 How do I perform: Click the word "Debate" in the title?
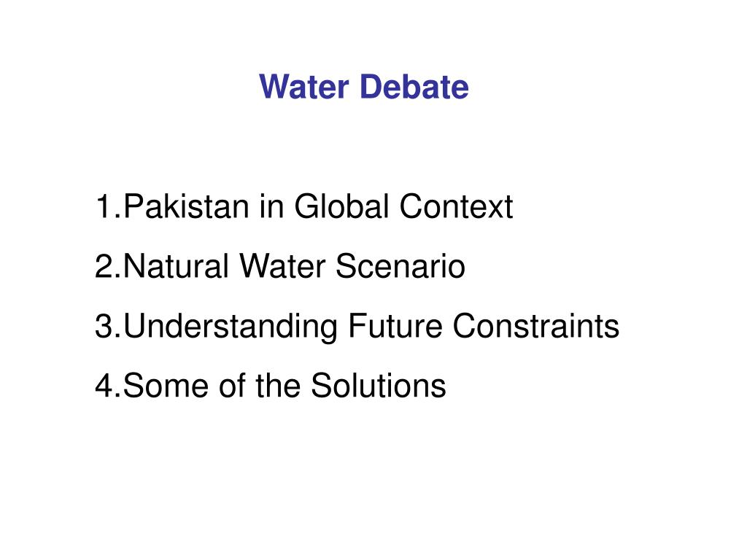coord(414,87)
